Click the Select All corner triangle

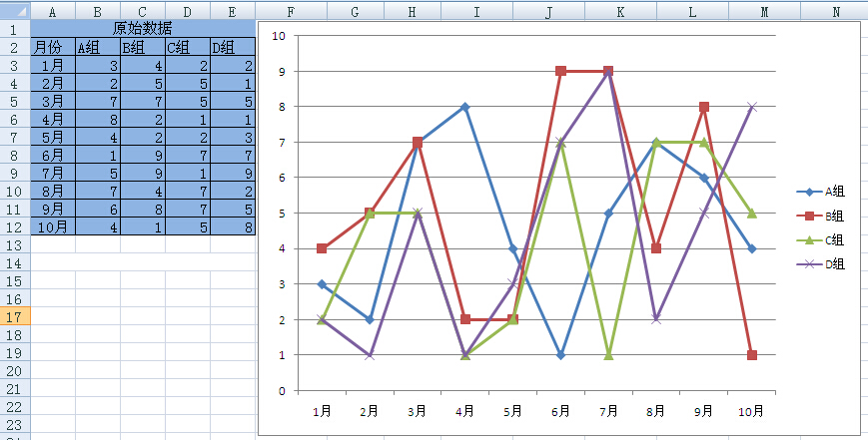[15, 11]
